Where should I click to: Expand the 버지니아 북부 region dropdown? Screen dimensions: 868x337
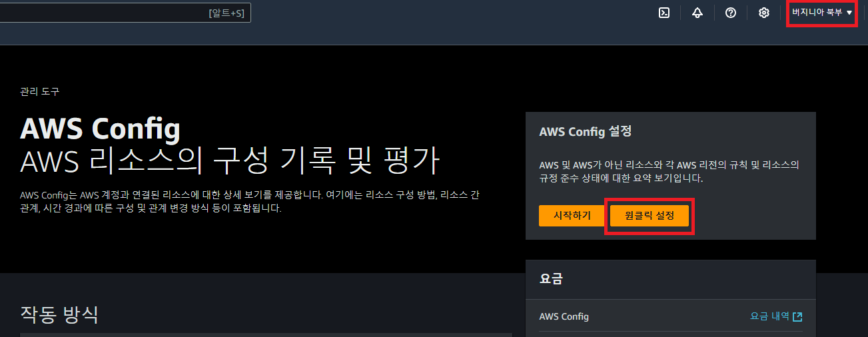point(821,13)
